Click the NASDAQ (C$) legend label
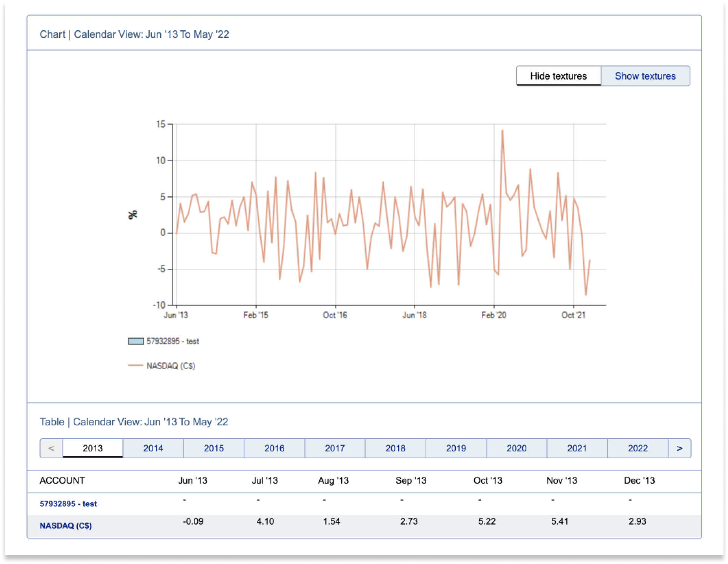The image size is (728, 564). pyautogui.click(x=171, y=366)
